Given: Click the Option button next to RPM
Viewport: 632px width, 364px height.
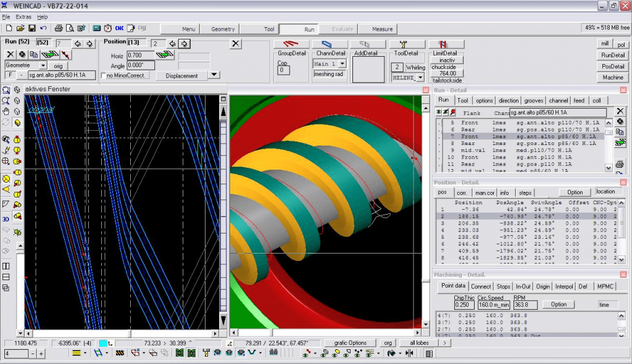Looking at the screenshot, I should (x=559, y=304).
